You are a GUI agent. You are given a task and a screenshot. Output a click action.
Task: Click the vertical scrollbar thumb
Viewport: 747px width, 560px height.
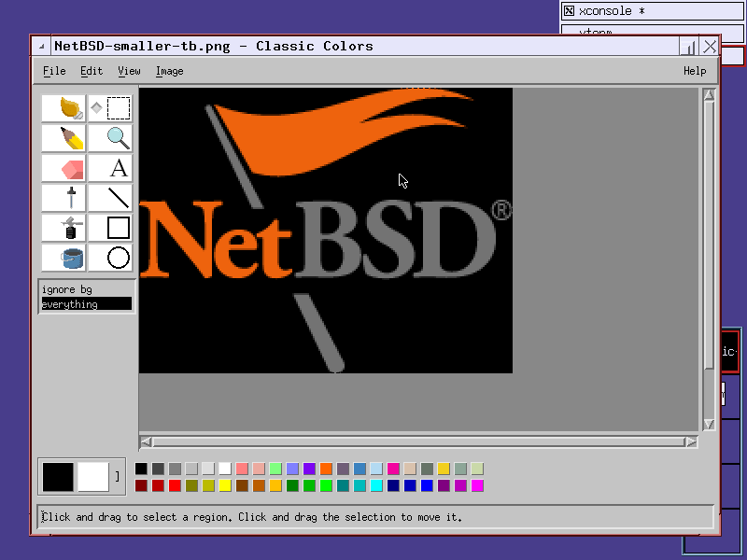(709, 235)
